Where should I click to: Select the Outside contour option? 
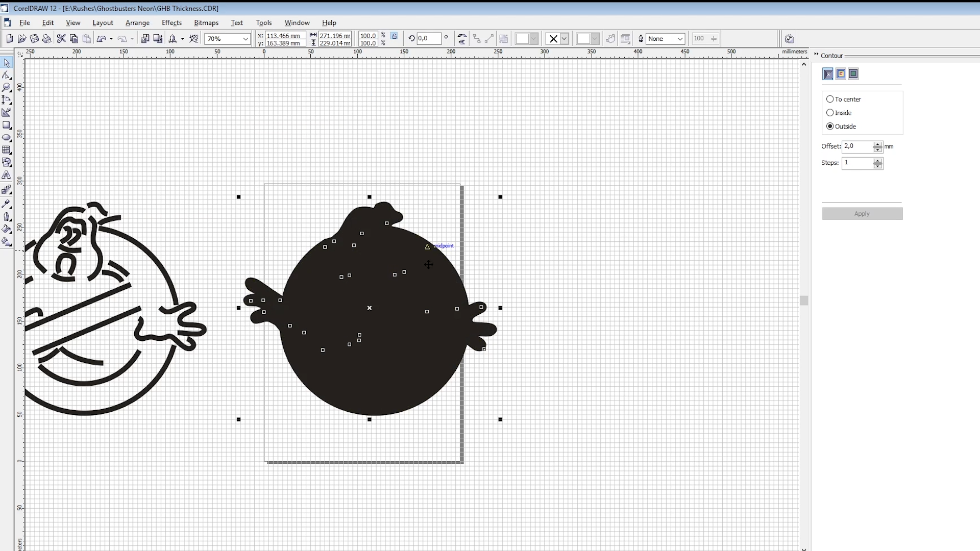click(x=830, y=126)
